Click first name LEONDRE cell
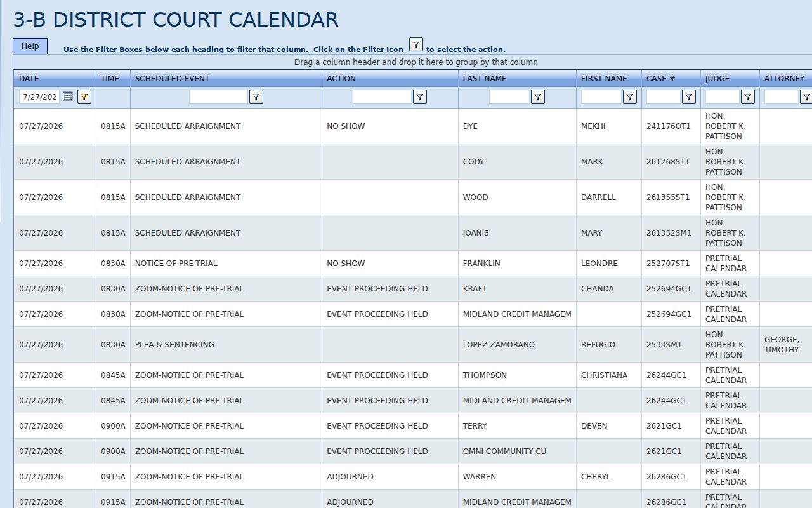This screenshot has width=812, height=508. pos(609,264)
